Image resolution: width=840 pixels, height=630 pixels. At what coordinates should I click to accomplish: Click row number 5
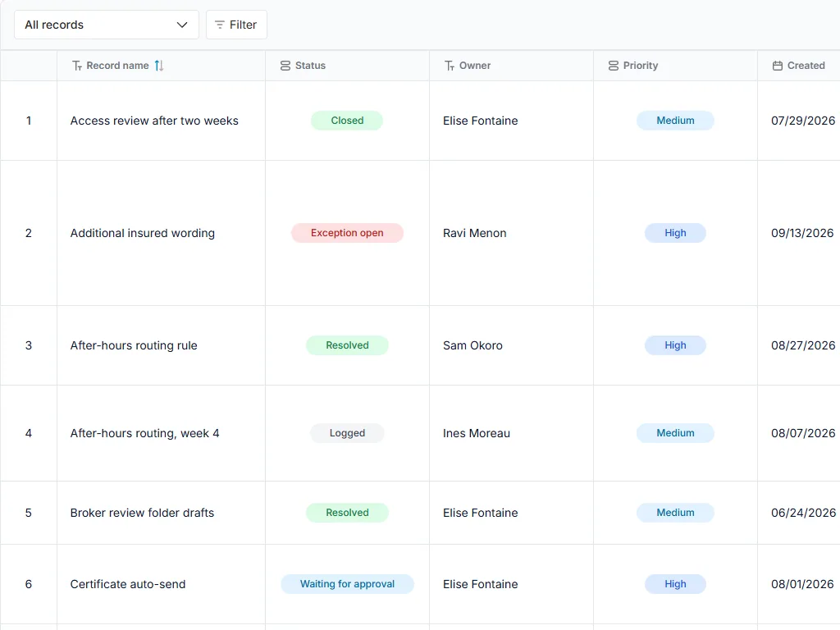pos(29,513)
